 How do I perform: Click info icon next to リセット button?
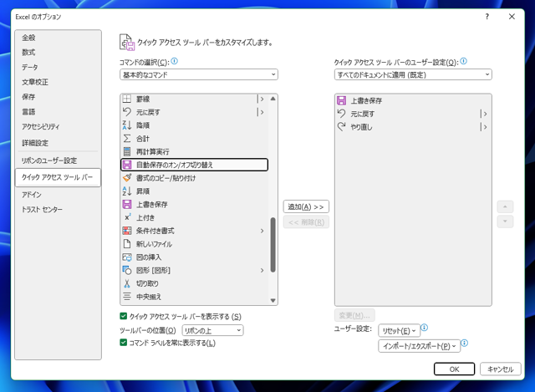pyautogui.click(x=424, y=328)
